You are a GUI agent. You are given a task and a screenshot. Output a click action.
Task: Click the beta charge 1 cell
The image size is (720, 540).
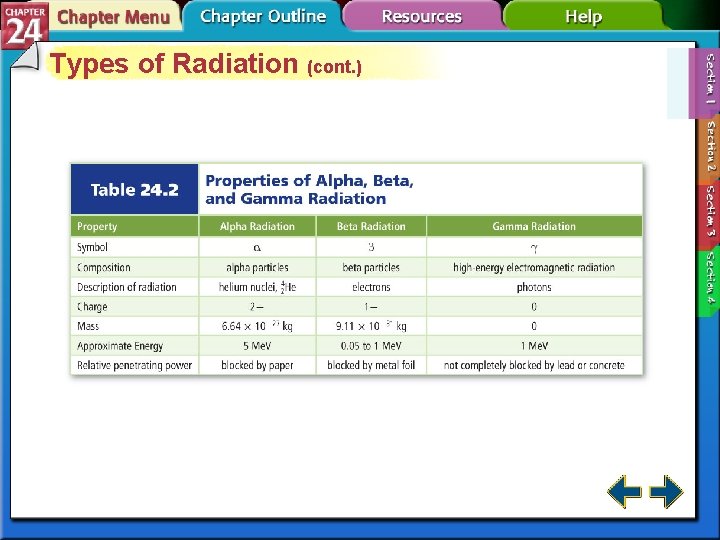pos(371,306)
